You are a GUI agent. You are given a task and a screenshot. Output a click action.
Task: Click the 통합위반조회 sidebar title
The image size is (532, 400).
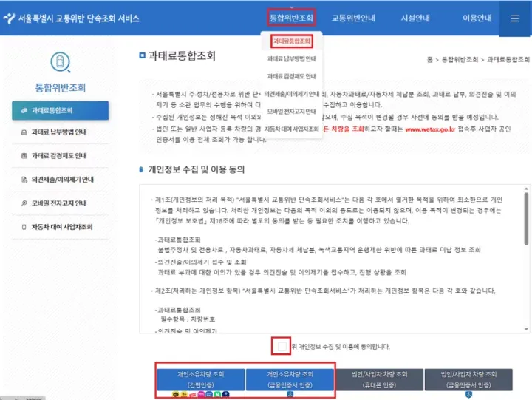point(61,88)
